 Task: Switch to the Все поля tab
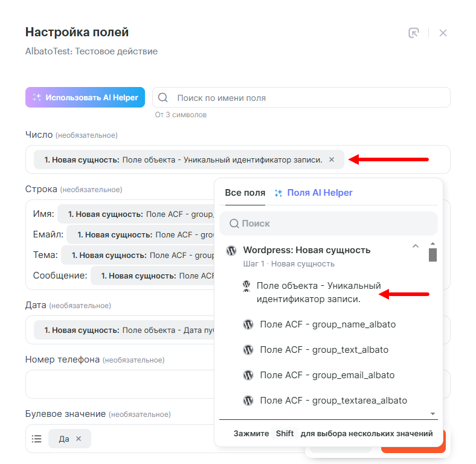coord(245,193)
